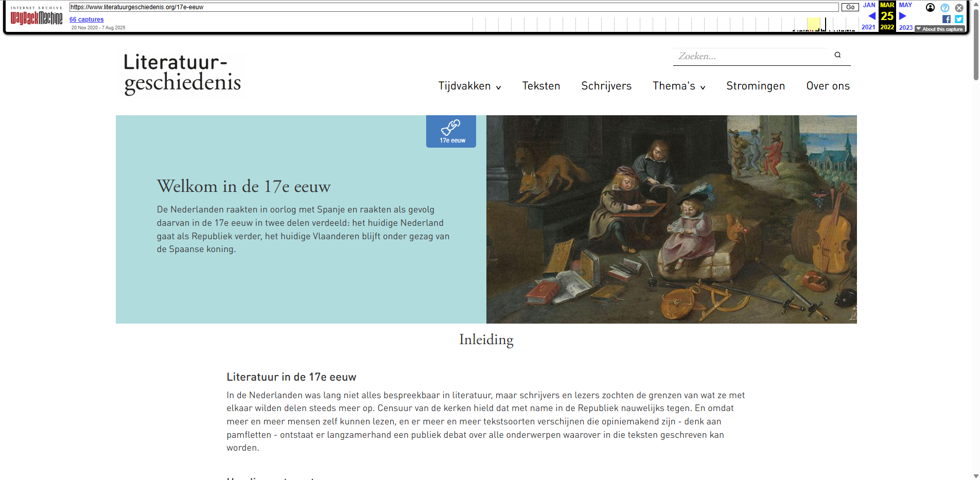Expand About this capture panel
The height and width of the screenshot is (480, 980).
939,29
